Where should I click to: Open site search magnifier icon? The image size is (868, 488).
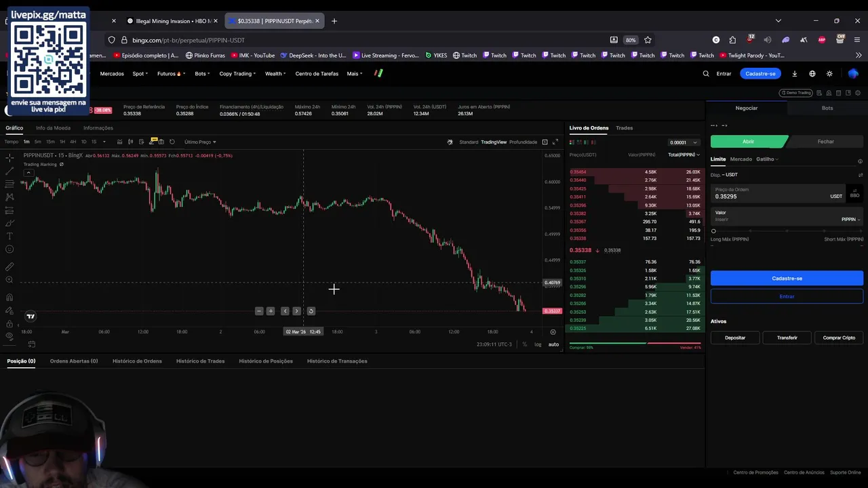pos(706,73)
